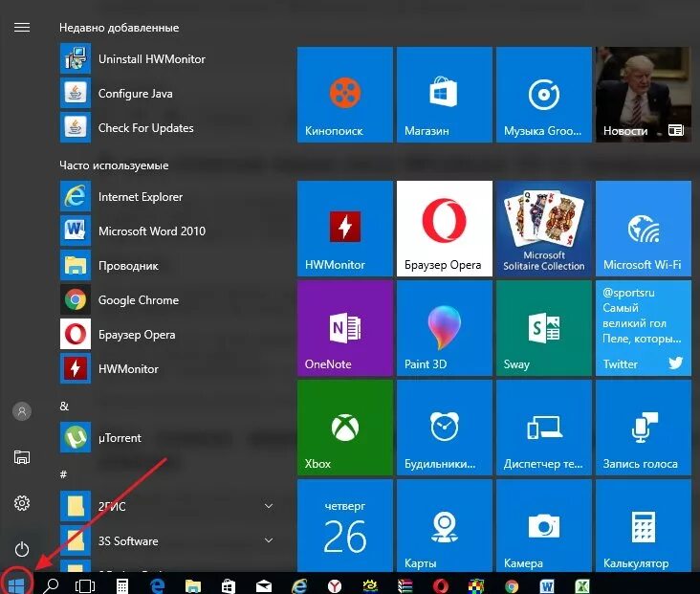
Task: Click the # section header
Action: pyautogui.click(x=63, y=474)
